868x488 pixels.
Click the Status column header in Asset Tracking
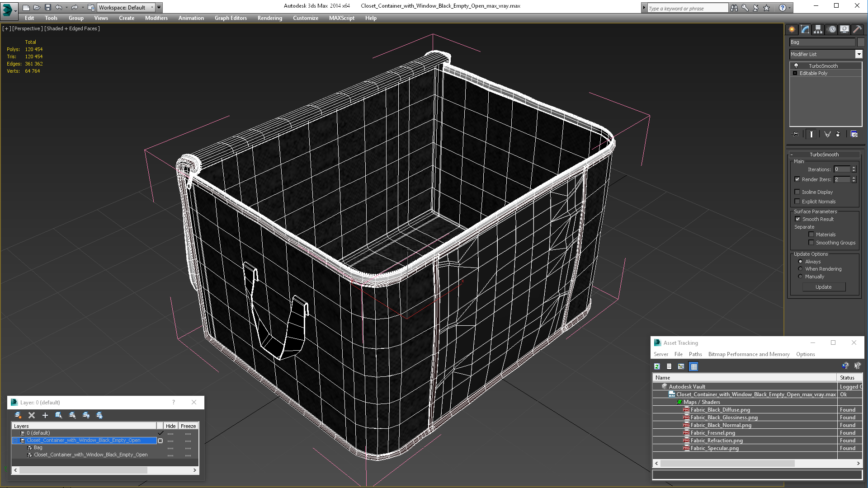point(850,378)
